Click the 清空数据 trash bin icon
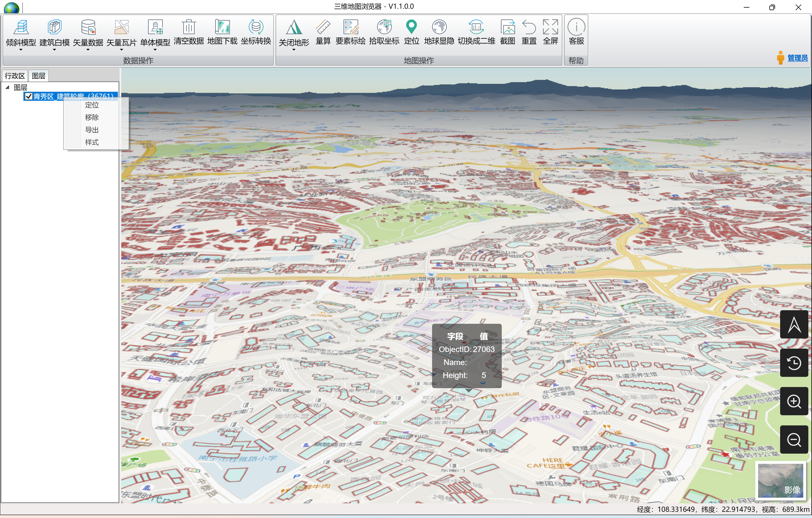The height and width of the screenshot is (518, 812). coord(188,27)
